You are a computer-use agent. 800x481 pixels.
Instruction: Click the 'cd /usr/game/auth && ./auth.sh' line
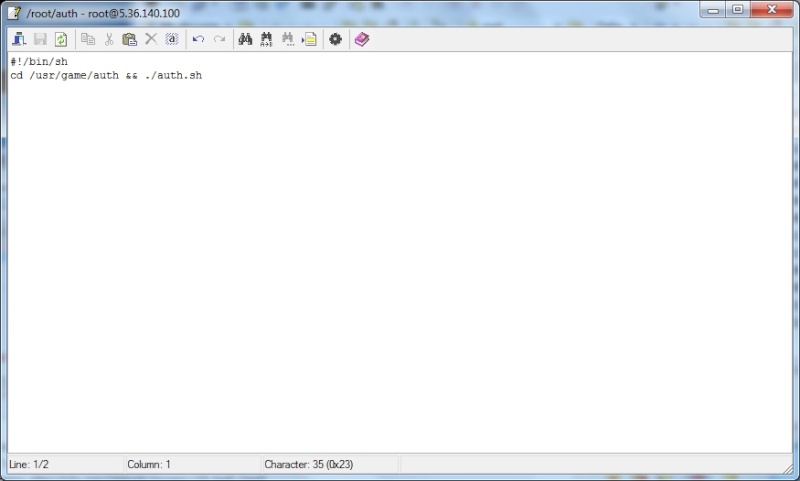tap(106, 75)
